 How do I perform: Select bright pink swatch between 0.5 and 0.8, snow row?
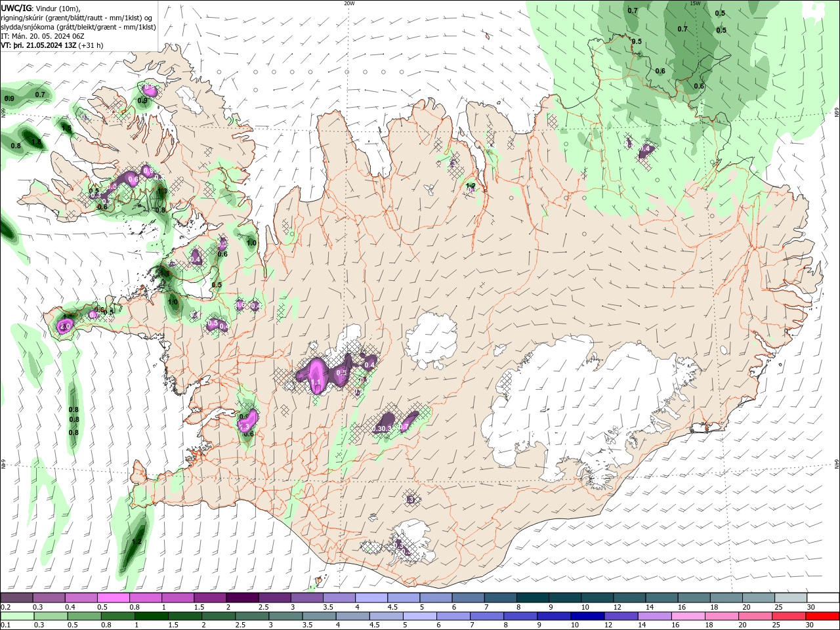pos(113,598)
